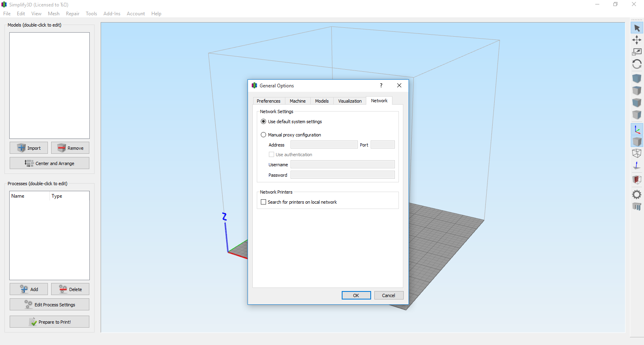
Task: Cancel the General Options dialog
Action: pos(389,295)
